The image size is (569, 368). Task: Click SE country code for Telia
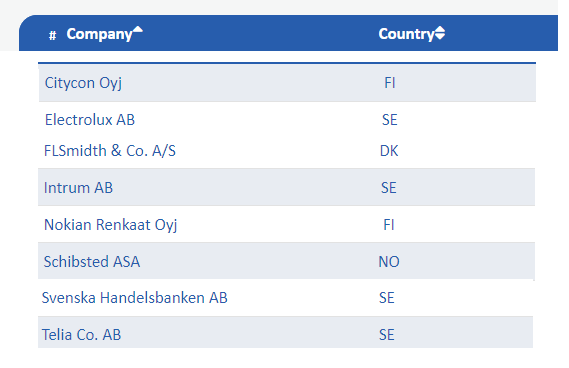387,335
